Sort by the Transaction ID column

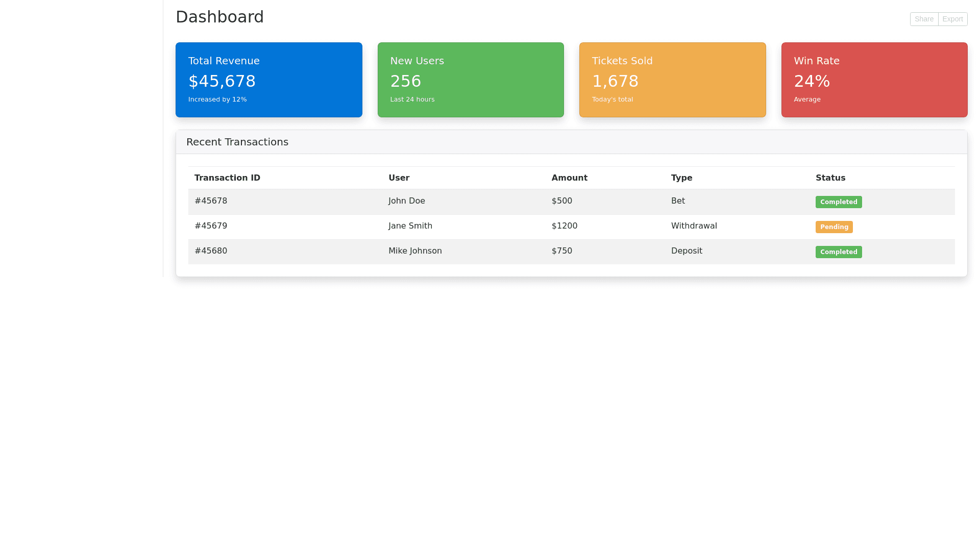pyautogui.click(x=227, y=178)
